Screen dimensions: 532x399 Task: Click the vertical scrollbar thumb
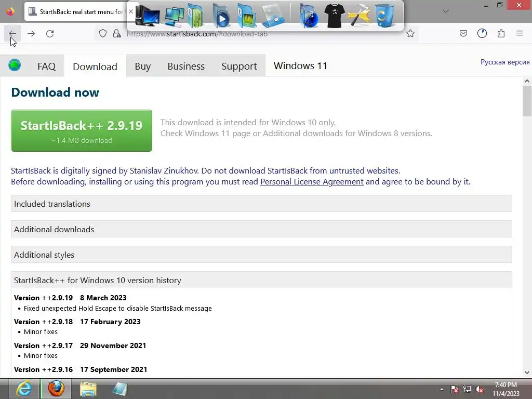tap(527, 101)
